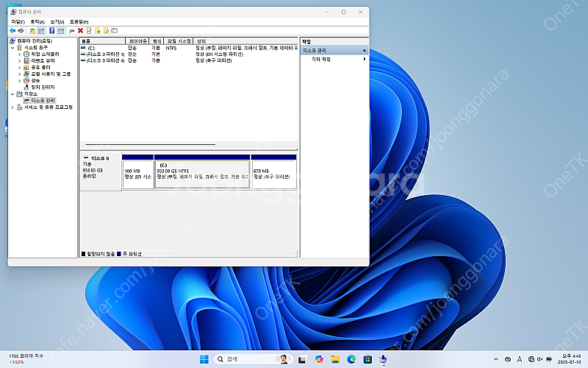
Task: Toggle the Show/Hide Console Tree button
Action: (x=41, y=31)
